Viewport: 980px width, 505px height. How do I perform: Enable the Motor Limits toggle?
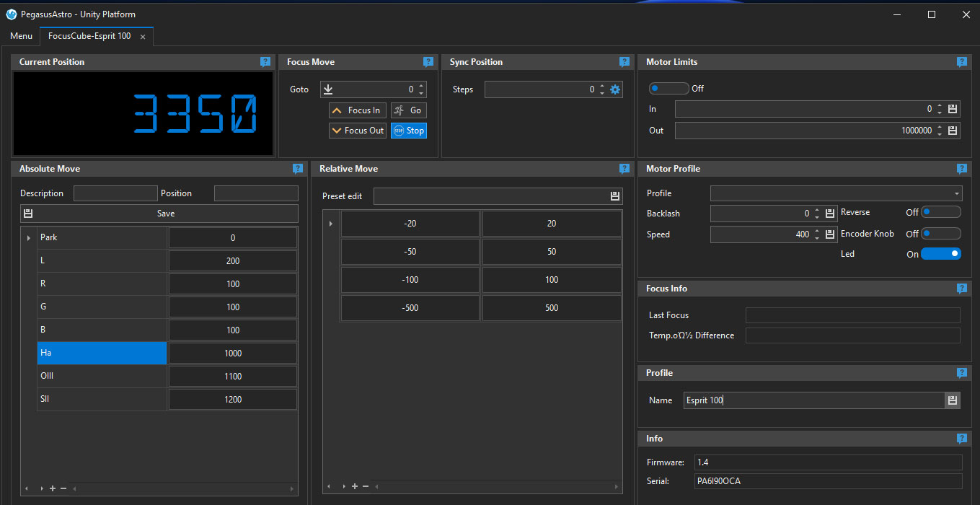[668, 89]
